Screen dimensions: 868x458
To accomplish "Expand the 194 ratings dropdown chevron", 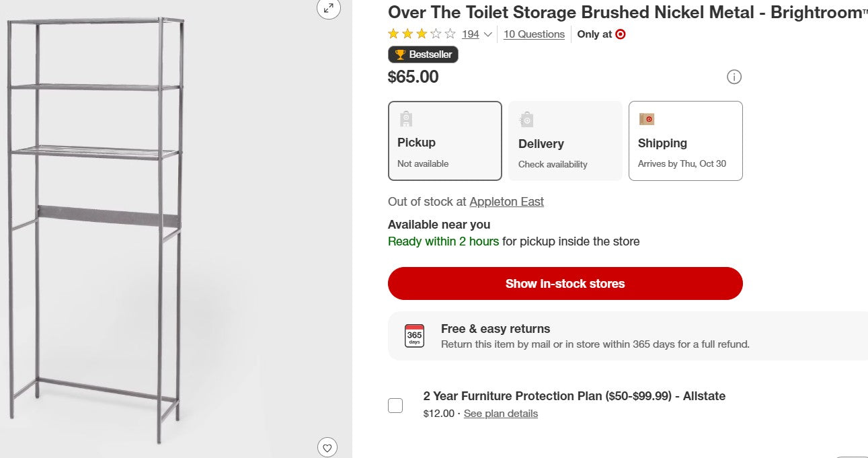I will tap(487, 34).
